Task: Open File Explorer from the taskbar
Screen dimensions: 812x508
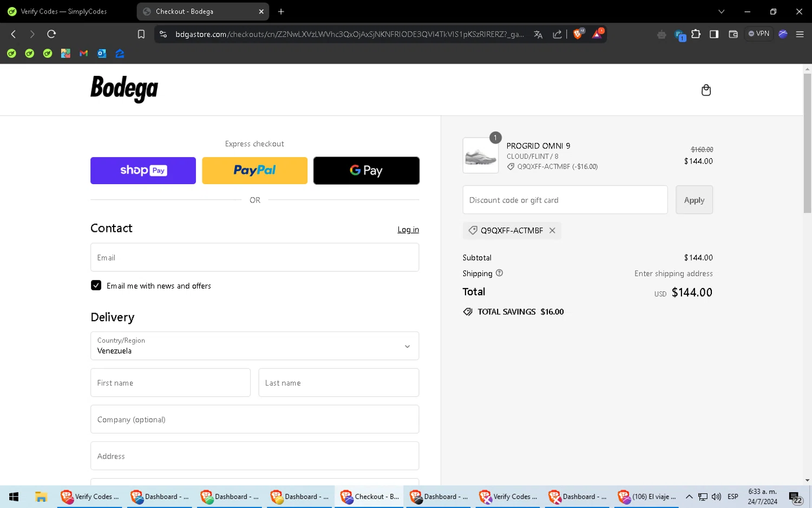Action: (41, 497)
